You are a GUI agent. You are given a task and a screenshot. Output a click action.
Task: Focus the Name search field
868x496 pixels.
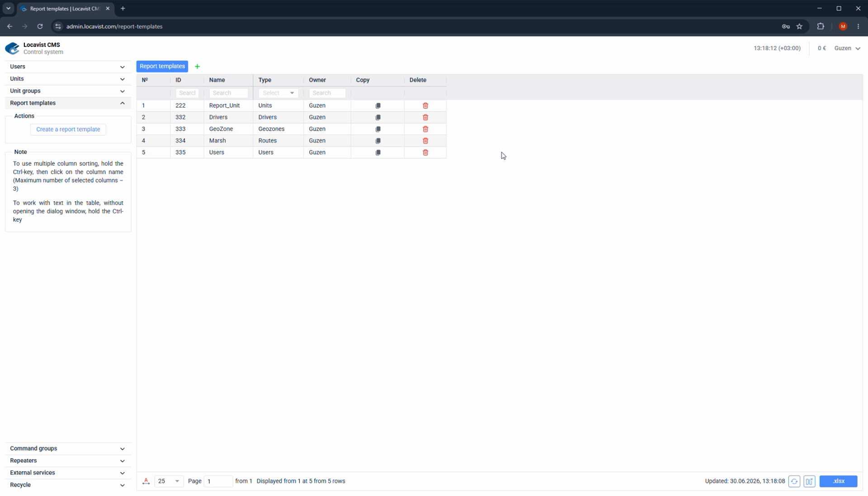229,93
